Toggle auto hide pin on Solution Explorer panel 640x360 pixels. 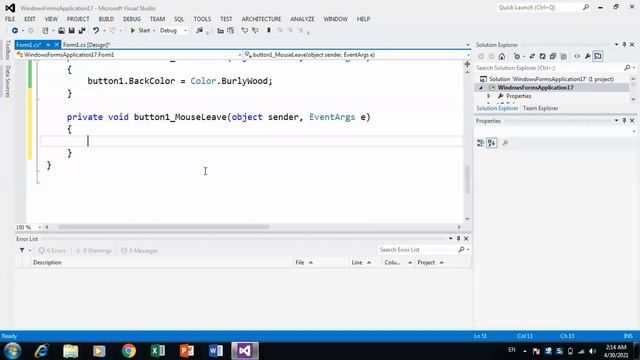coord(624,44)
